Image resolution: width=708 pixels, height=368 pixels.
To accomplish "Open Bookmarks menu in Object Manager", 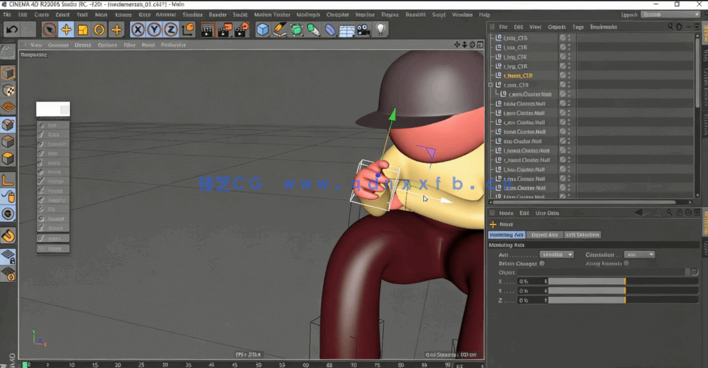I will coord(603,27).
